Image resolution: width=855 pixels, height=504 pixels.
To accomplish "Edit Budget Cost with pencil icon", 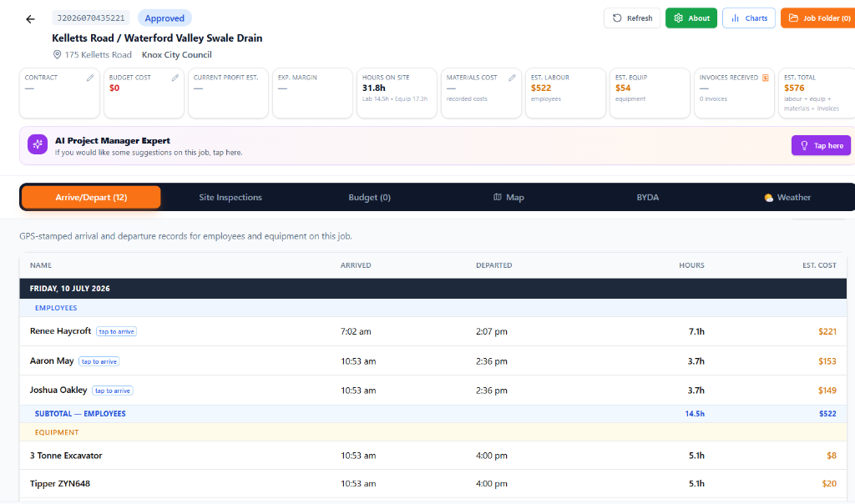I will click(x=175, y=78).
